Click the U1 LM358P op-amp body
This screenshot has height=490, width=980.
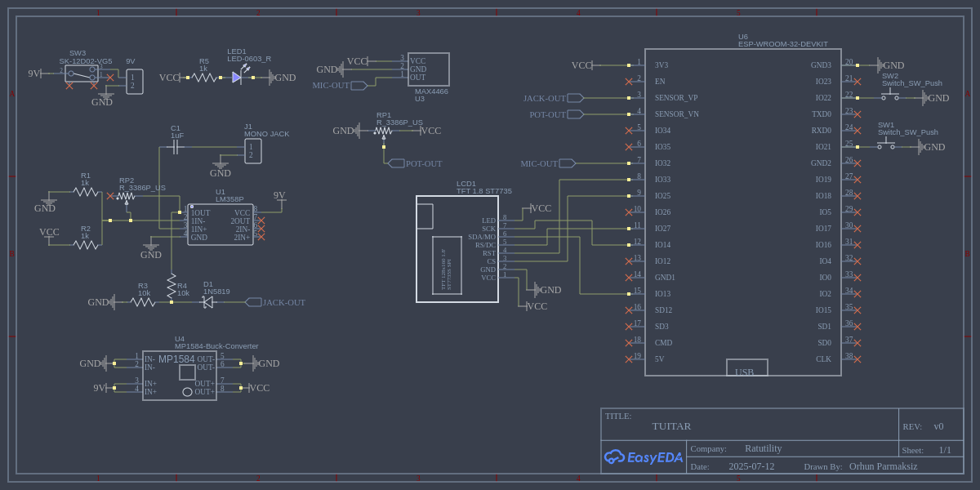click(220, 225)
